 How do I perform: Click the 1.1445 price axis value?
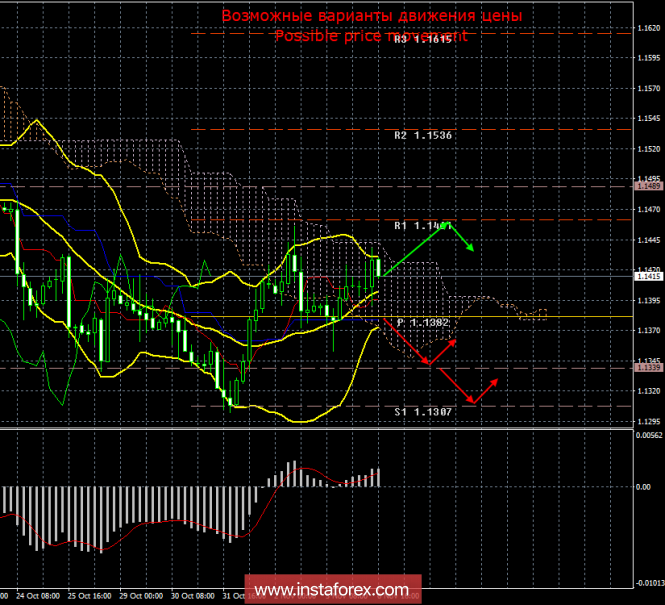(x=649, y=240)
